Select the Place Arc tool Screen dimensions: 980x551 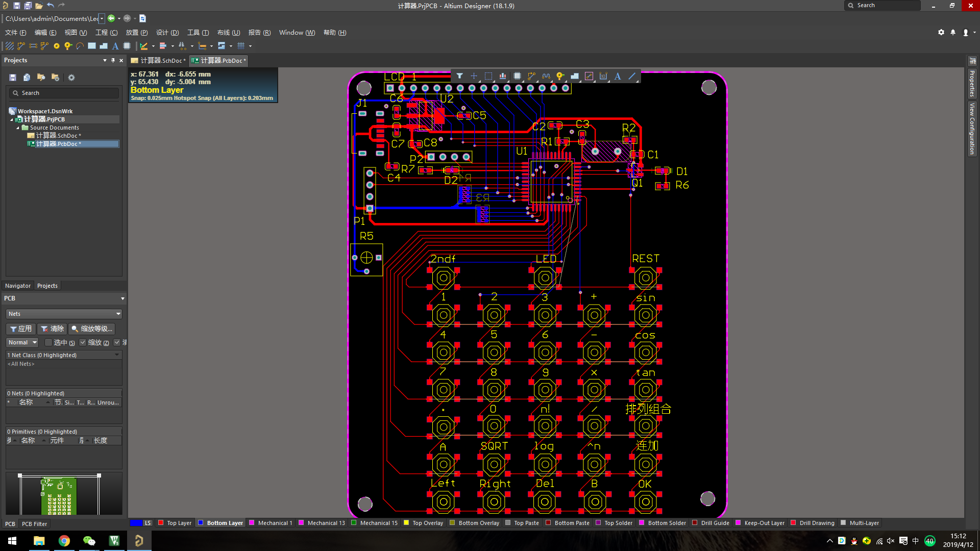tap(80, 46)
